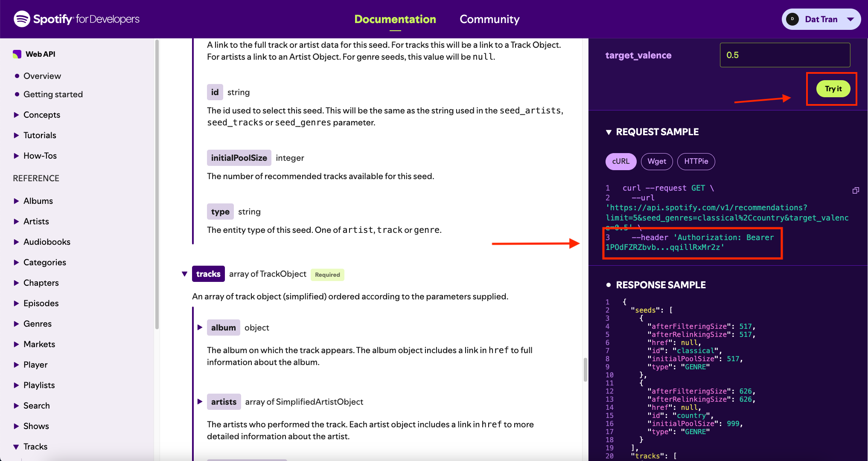
Task: Click the sidebar scrollbar
Action: (157, 184)
